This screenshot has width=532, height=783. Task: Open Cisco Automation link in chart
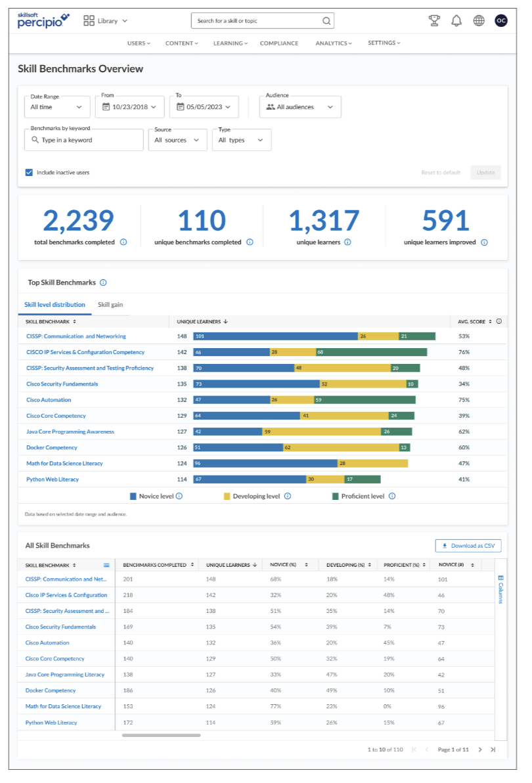pyautogui.click(x=49, y=400)
